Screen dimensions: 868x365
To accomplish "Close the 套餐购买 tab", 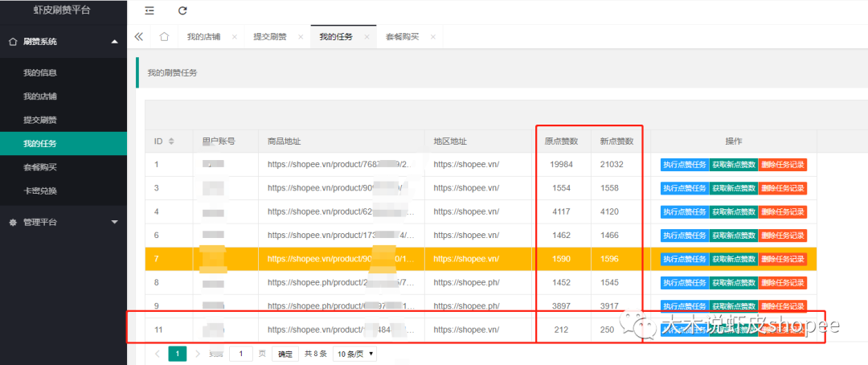I will pyautogui.click(x=433, y=37).
